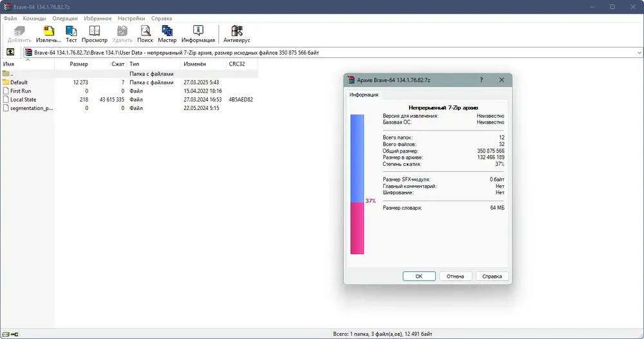Viewport: 644px width, 339px height.
Task: Click the Отмена button
Action: point(455,276)
